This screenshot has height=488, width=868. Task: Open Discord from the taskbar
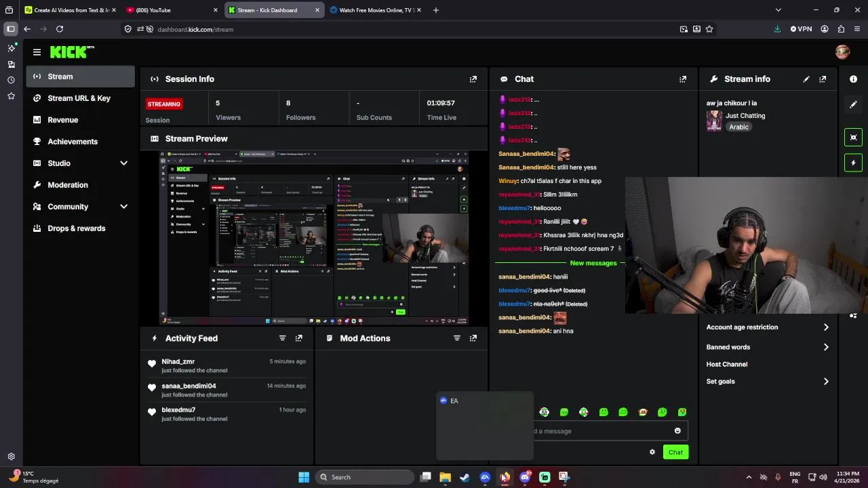click(525, 477)
